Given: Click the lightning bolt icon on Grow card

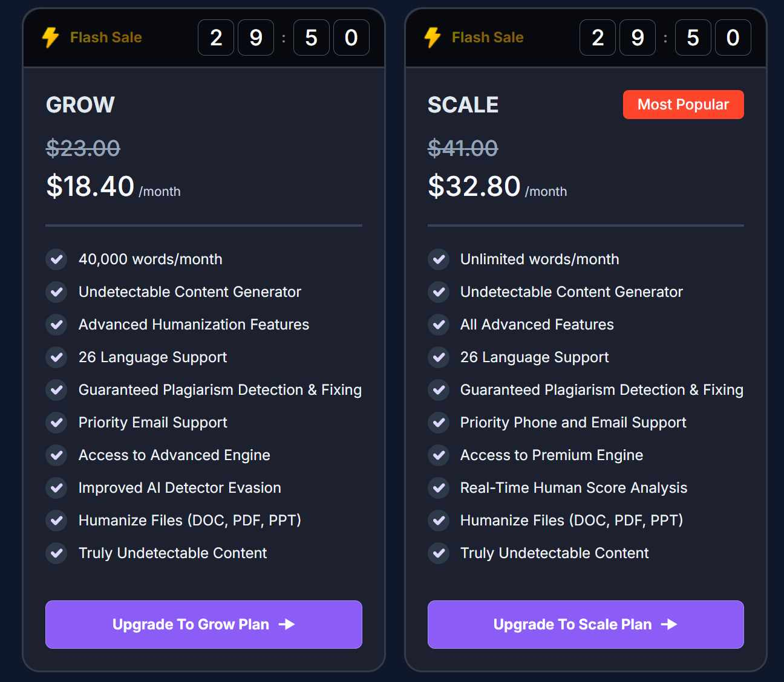Looking at the screenshot, I should click(49, 37).
